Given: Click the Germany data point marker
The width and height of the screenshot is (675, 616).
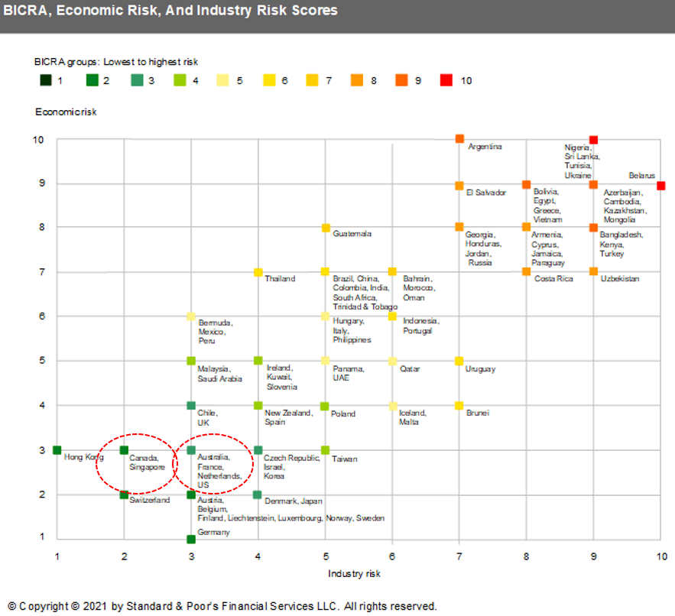Looking at the screenshot, I should tap(191, 539).
